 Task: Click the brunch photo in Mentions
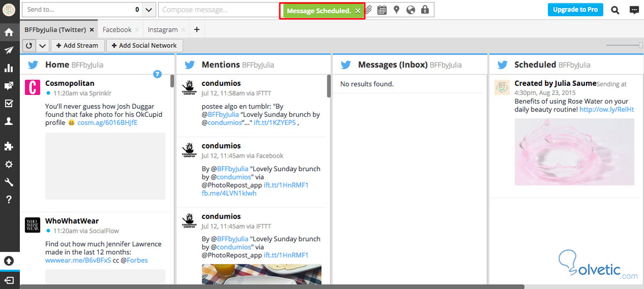[x=261, y=273]
